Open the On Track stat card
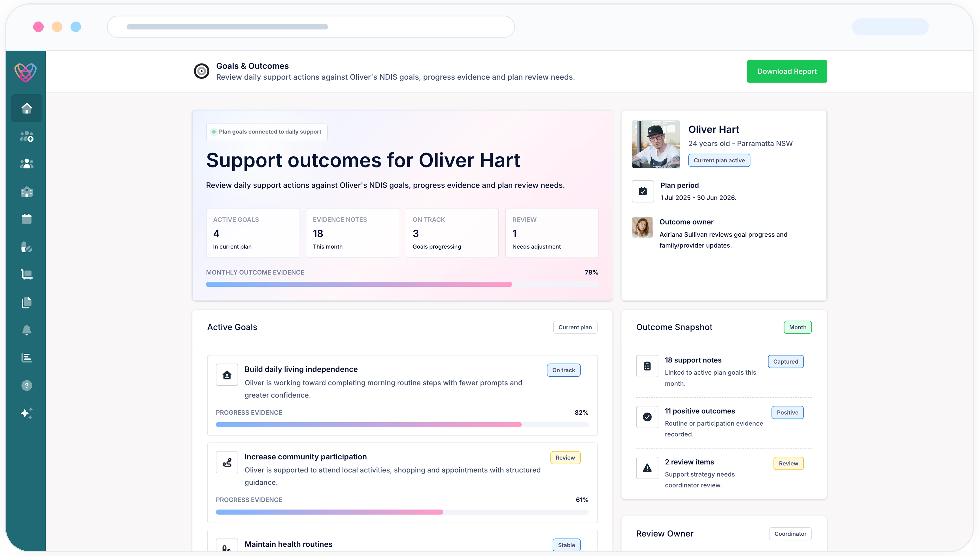 point(452,233)
